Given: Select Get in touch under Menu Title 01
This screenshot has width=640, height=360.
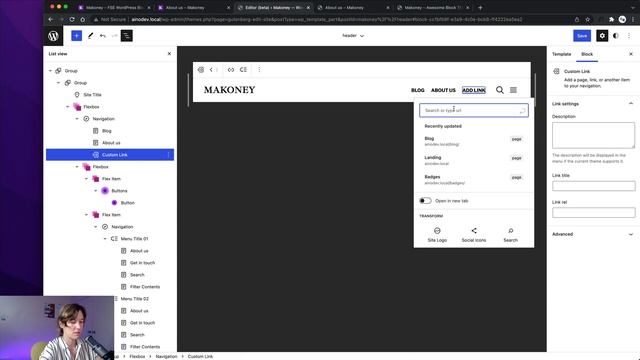Looking at the screenshot, I should pos(142,263).
